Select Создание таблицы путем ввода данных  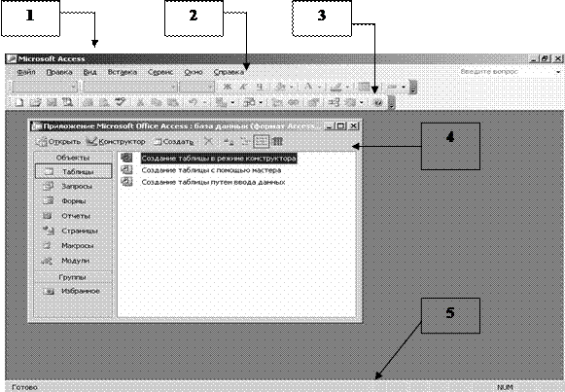point(213,182)
